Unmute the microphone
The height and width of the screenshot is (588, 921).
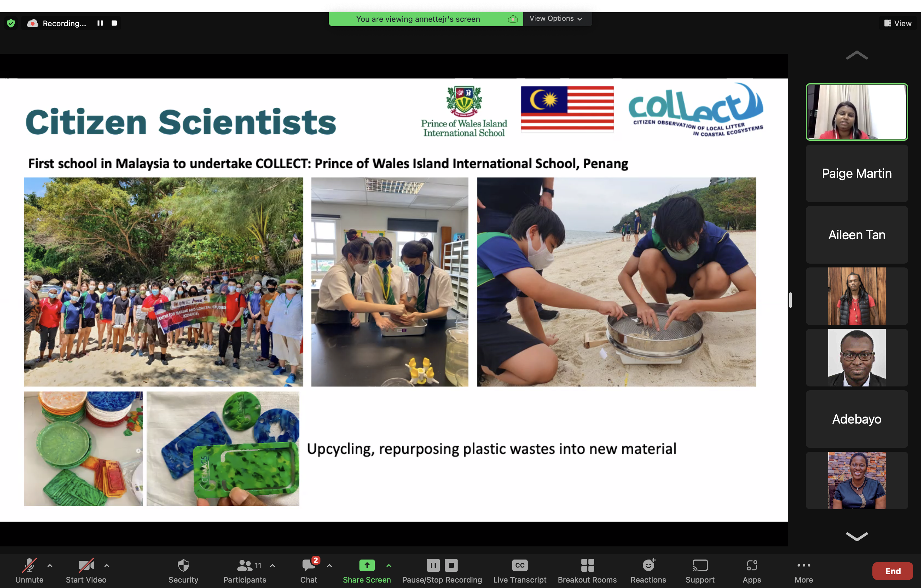pyautogui.click(x=29, y=565)
